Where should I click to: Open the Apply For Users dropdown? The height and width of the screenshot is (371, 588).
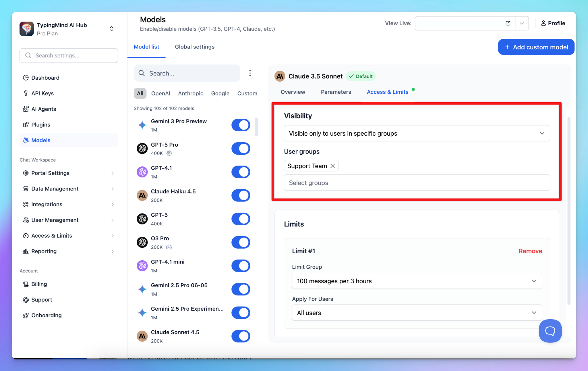pyautogui.click(x=417, y=313)
